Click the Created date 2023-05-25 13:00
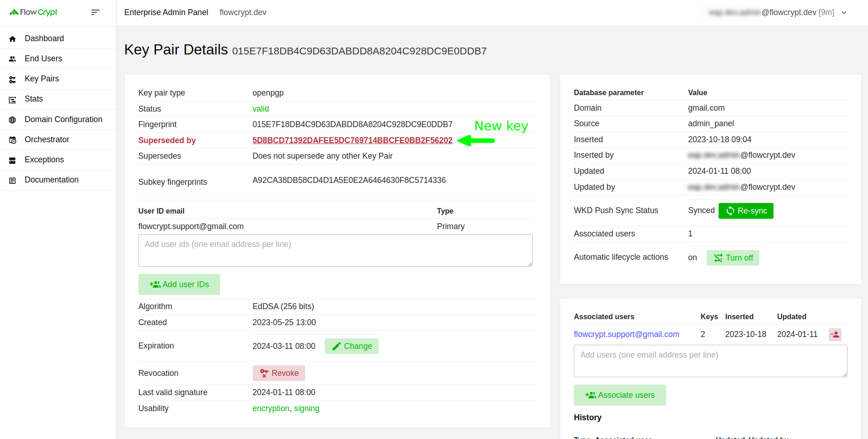The height and width of the screenshot is (439, 868). coord(284,322)
